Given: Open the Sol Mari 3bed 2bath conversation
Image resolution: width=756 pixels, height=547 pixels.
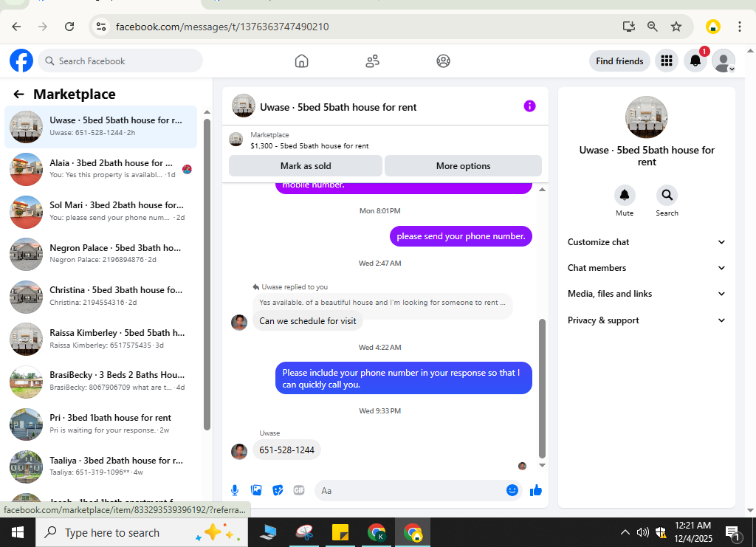Looking at the screenshot, I should pyautogui.click(x=100, y=212).
